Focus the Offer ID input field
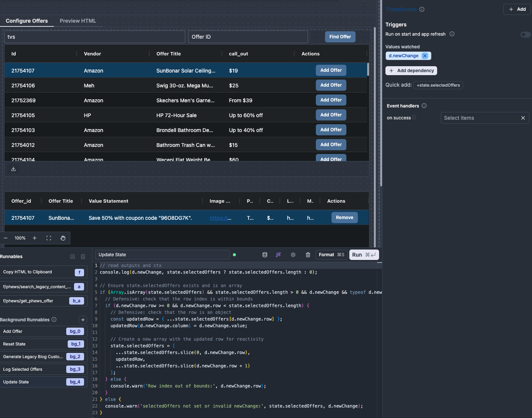Image resolution: width=532 pixels, height=418 pixels. 248,37
